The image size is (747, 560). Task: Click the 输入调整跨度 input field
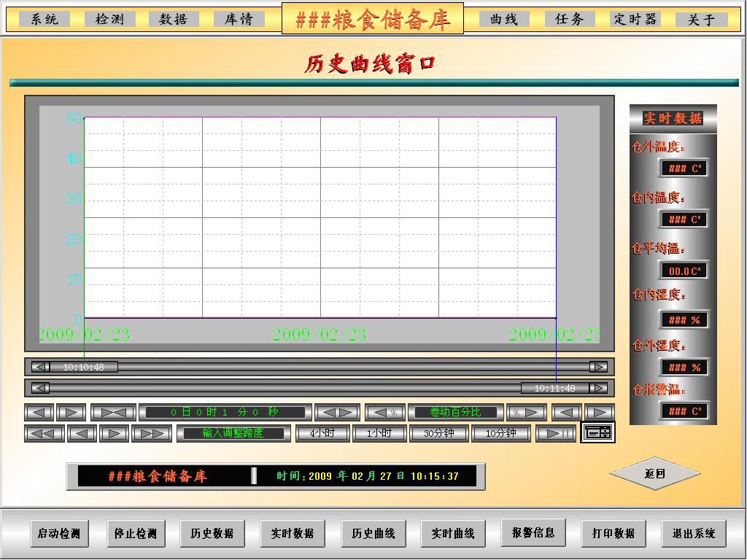[x=233, y=434]
